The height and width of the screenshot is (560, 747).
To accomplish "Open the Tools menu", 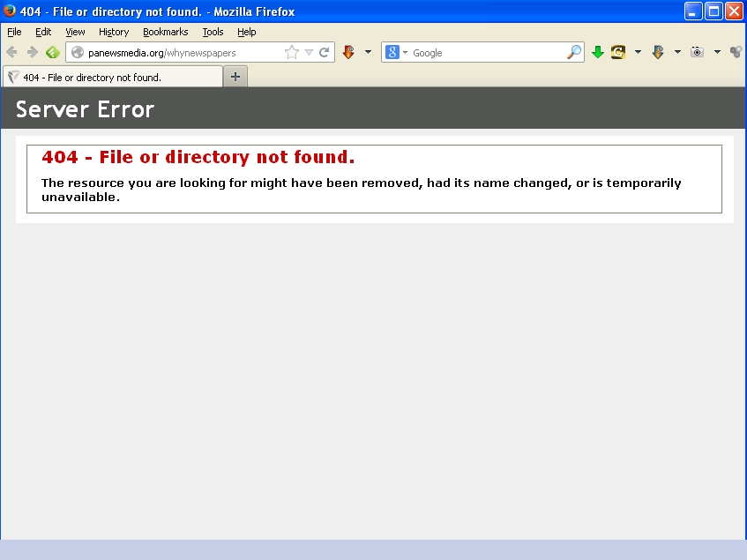I will pyautogui.click(x=213, y=32).
